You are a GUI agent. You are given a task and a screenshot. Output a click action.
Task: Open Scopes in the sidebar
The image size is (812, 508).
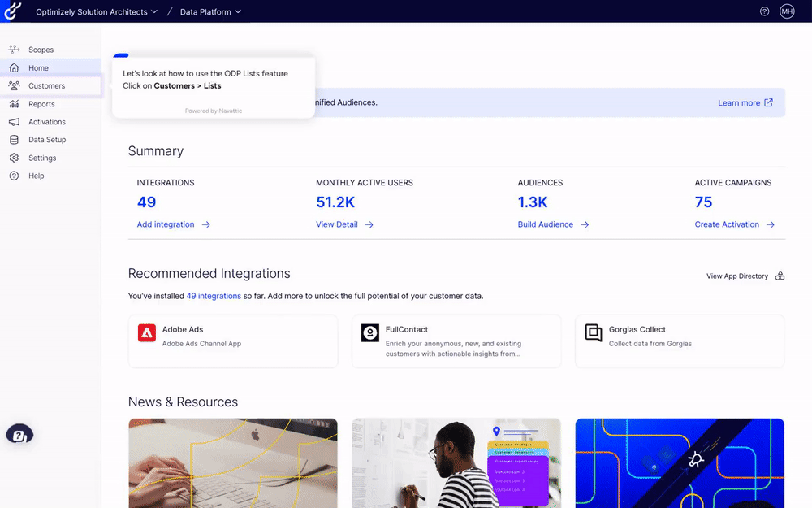pos(41,50)
